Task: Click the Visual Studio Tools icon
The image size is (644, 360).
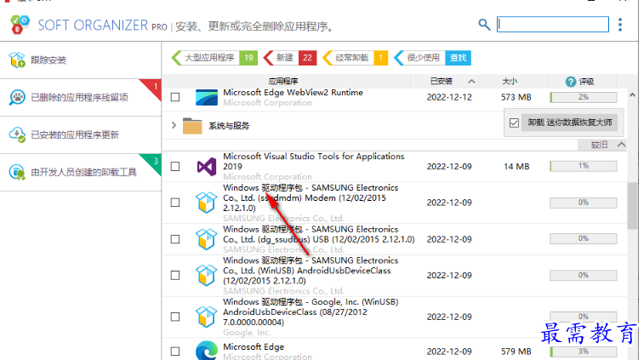Action: point(207,167)
